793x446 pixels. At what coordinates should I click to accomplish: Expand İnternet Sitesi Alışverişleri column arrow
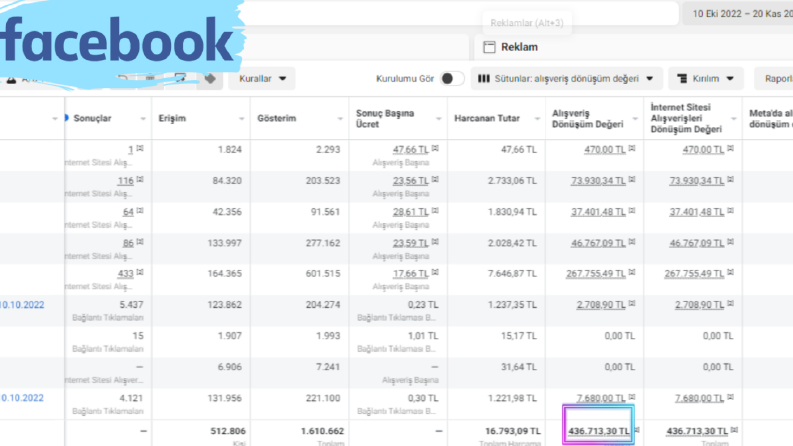tap(734, 119)
